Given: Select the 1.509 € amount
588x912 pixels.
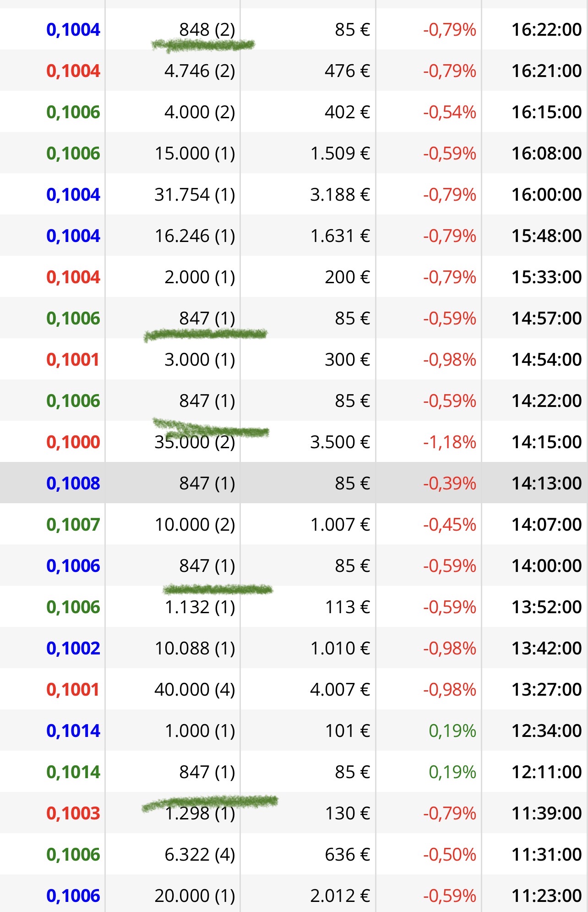Looking at the screenshot, I should [x=340, y=154].
